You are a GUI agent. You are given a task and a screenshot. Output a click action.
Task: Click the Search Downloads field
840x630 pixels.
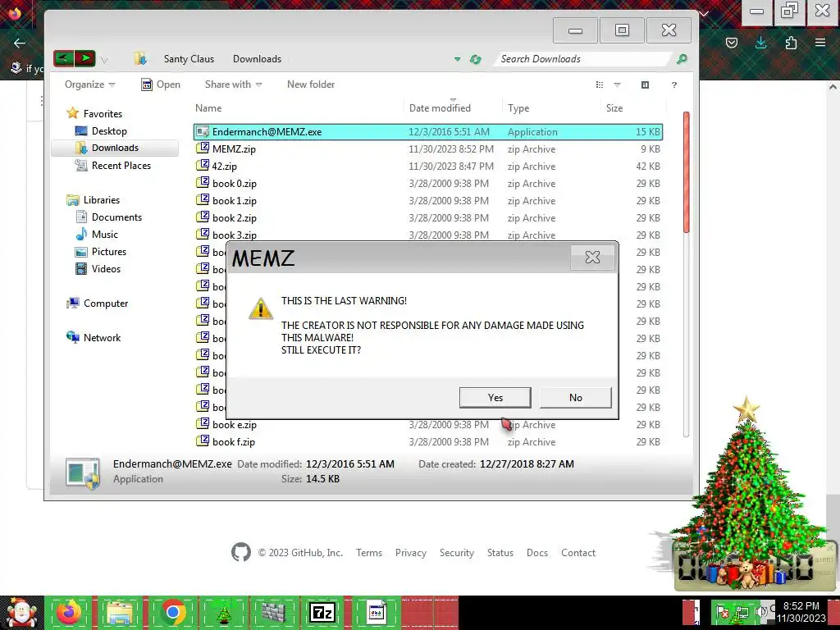coord(583,59)
